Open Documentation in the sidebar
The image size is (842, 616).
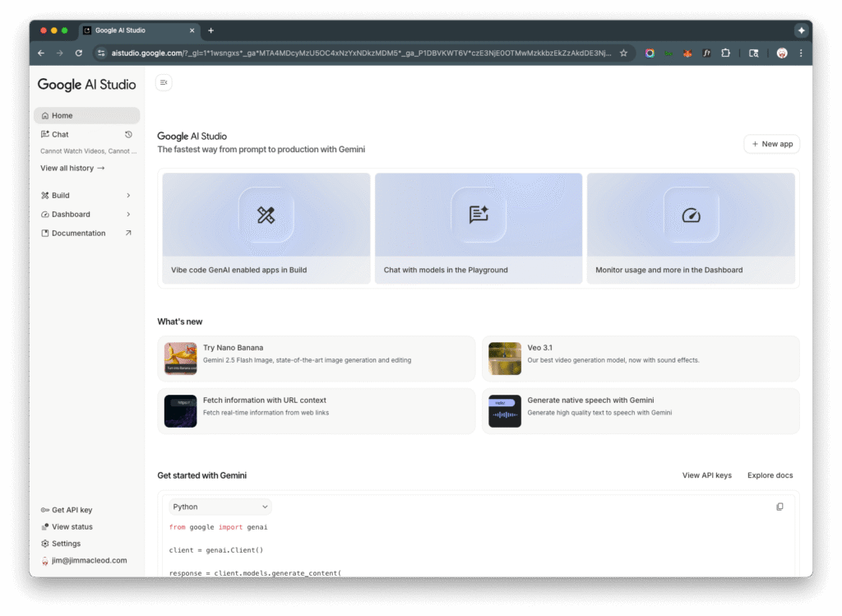click(x=78, y=234)
